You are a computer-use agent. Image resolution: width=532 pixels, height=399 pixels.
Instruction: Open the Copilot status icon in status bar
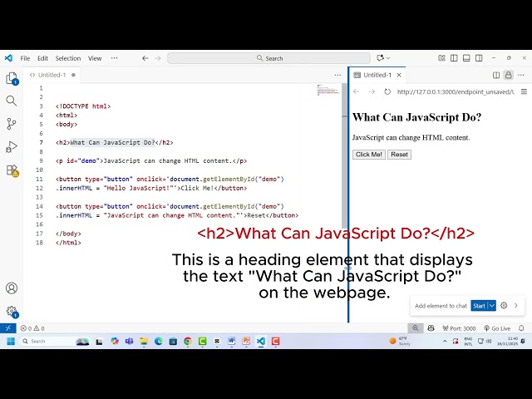tap(431, 328)
